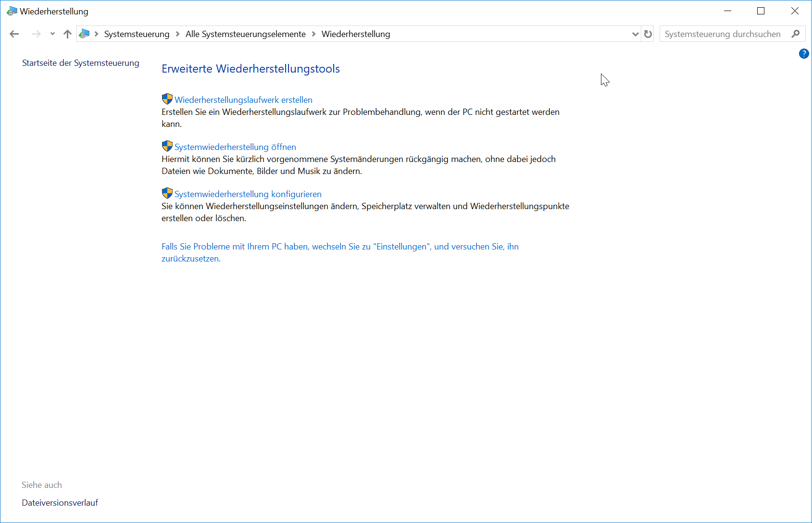The width and height of the screenshot is (812, 523).
Task: Open the recent locations dropdown arrow
Action: pyautogui.click(x=52, y=34)
